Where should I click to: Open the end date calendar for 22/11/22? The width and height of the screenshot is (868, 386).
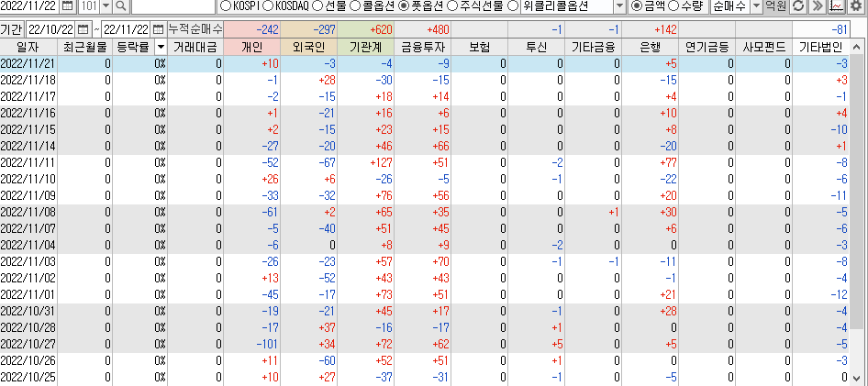tap(158, 29)
